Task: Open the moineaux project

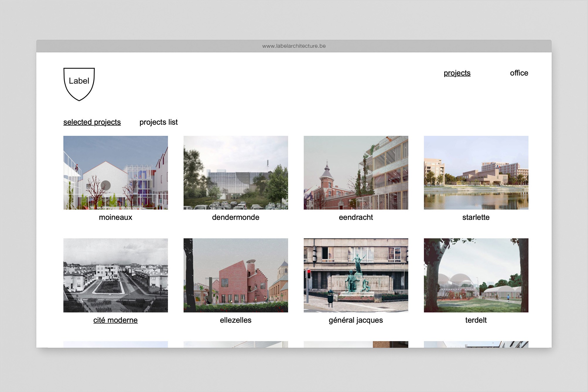Action: (115, 173)
